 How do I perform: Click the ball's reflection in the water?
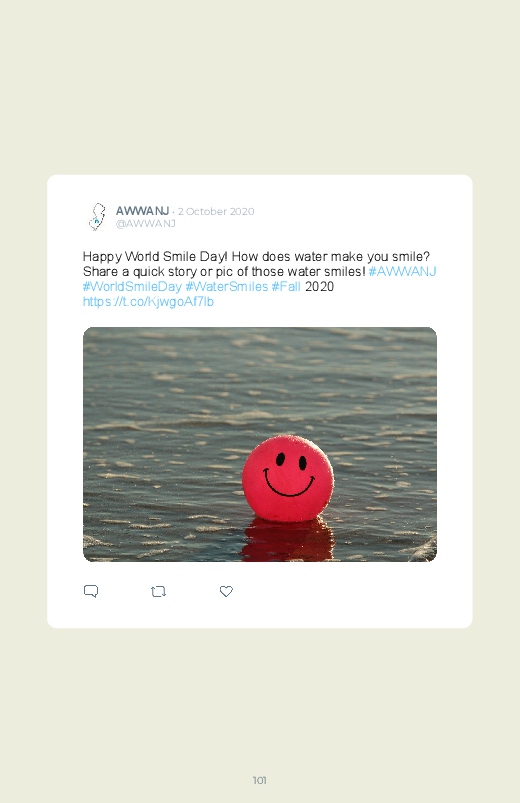coord(287,540)
